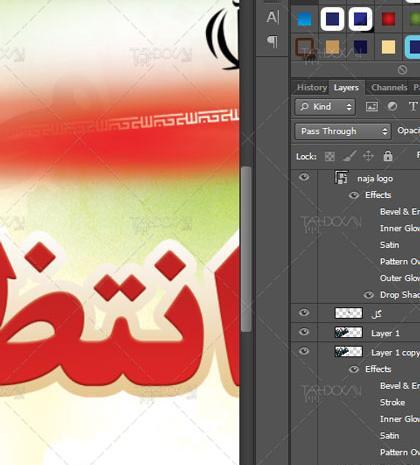Switch to the Layers tab

pyautogui.click(x=346, y=88)
